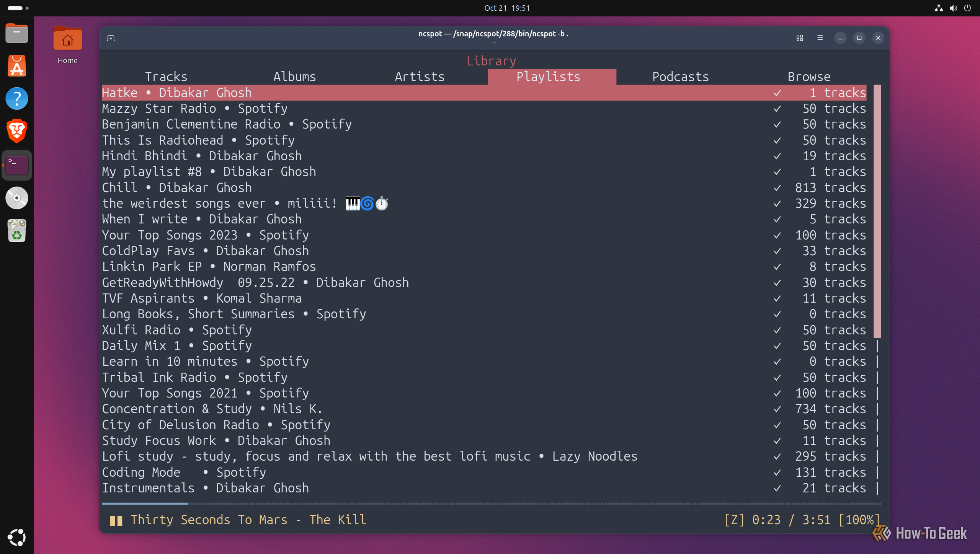Select Your Top Songs 2023 playlist
980x554 pixels.
tap(484, 235)
